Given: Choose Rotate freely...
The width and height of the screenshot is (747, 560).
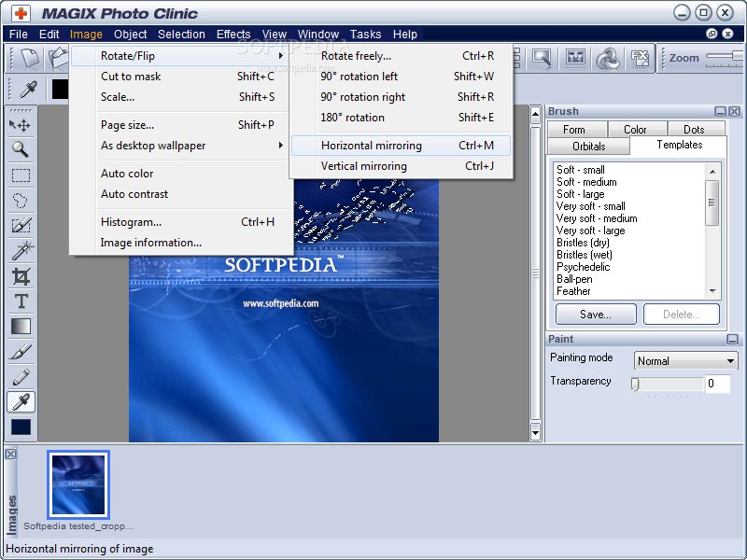Looking at the screenshot, I should [401, 56].
